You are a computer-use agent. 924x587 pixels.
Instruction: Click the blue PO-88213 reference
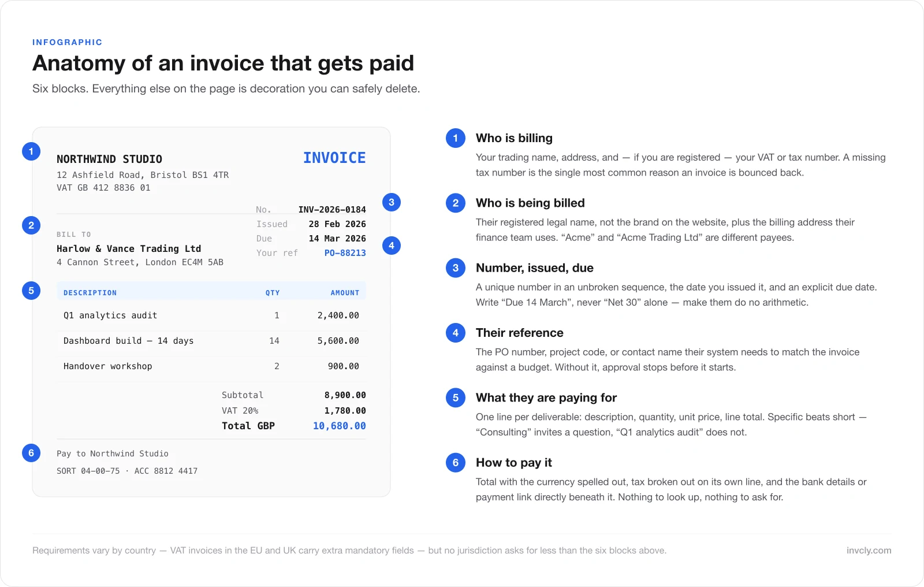pos(345,253)
